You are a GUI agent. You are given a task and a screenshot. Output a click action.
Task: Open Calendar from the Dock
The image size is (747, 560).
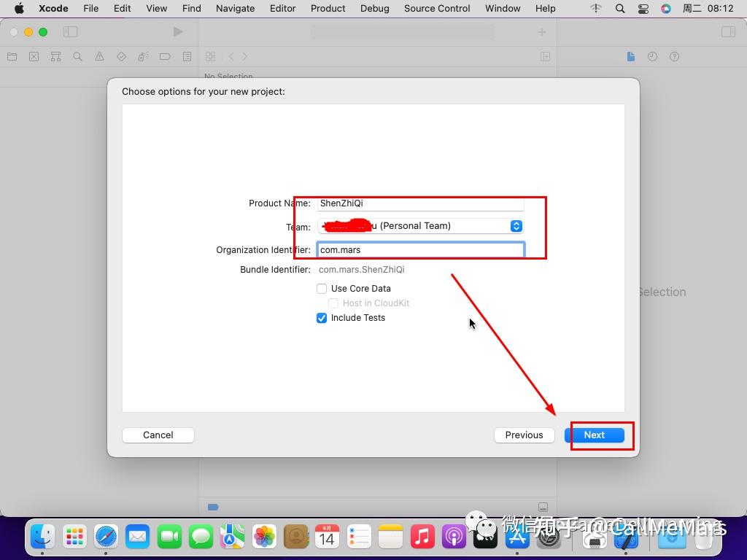click(327, 537)
